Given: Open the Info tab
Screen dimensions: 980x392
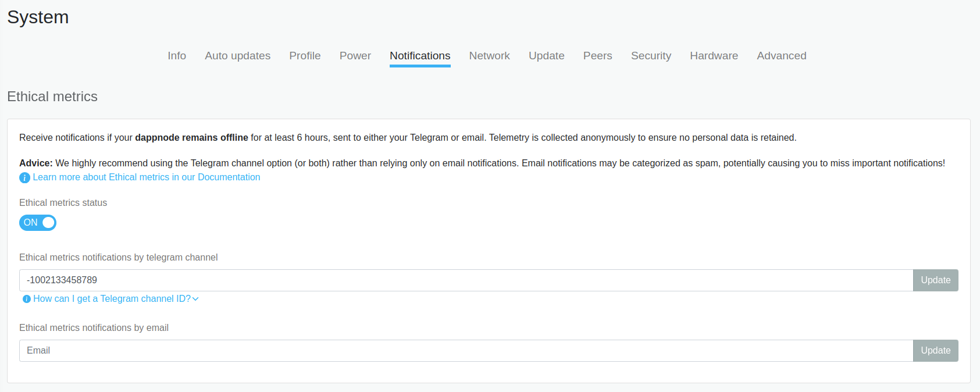Looking at the screenshot, I should 177,56.
